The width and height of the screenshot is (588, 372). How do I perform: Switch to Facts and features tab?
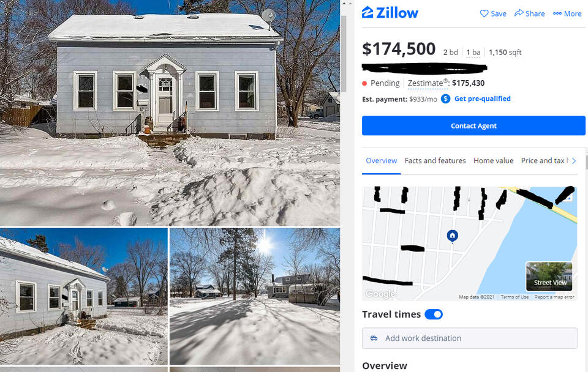pos(435,161)
